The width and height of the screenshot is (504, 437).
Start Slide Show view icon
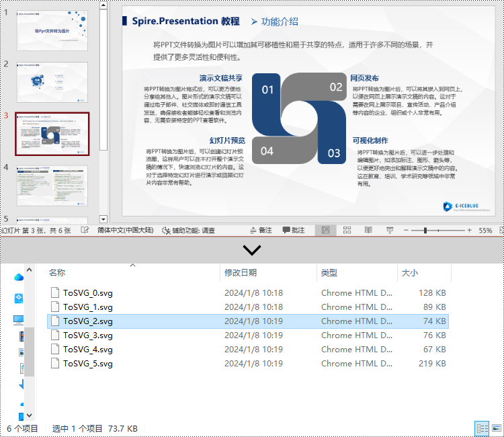[x=390, y=230]
